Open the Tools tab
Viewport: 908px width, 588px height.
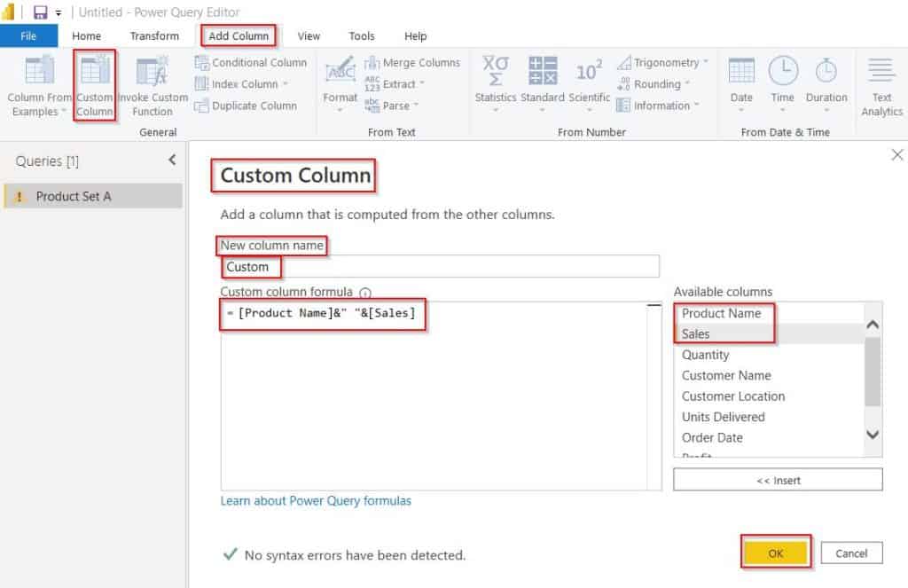tap(362, 35)
